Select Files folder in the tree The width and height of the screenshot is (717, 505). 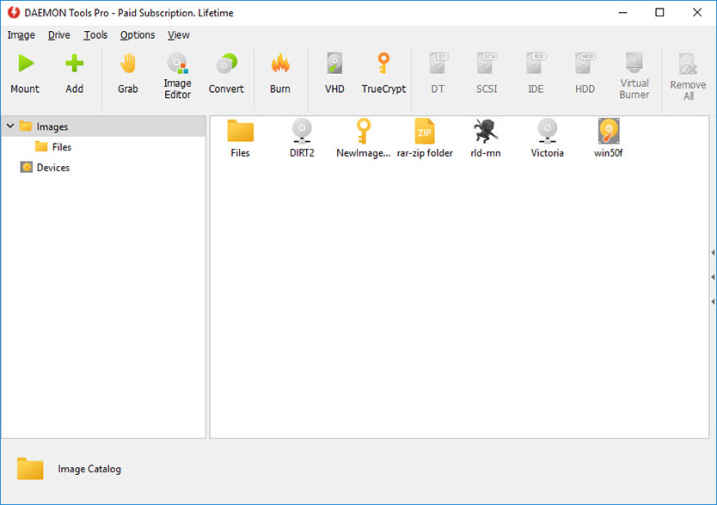61,147
